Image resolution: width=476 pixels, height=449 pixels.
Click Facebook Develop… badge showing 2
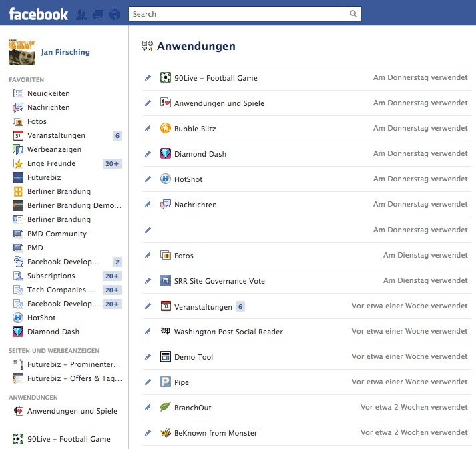coord(117,262)
